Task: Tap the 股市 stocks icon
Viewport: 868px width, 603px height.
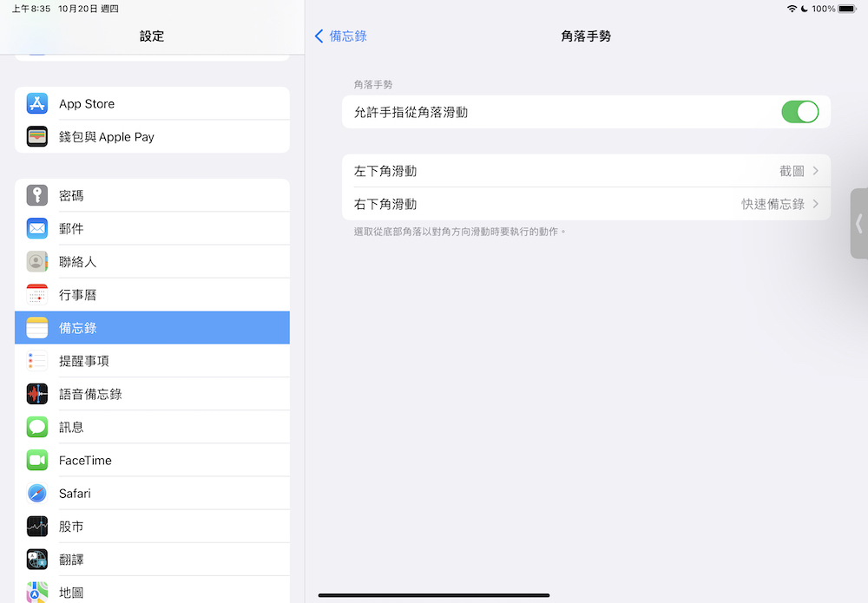Action: click(36, 526)
